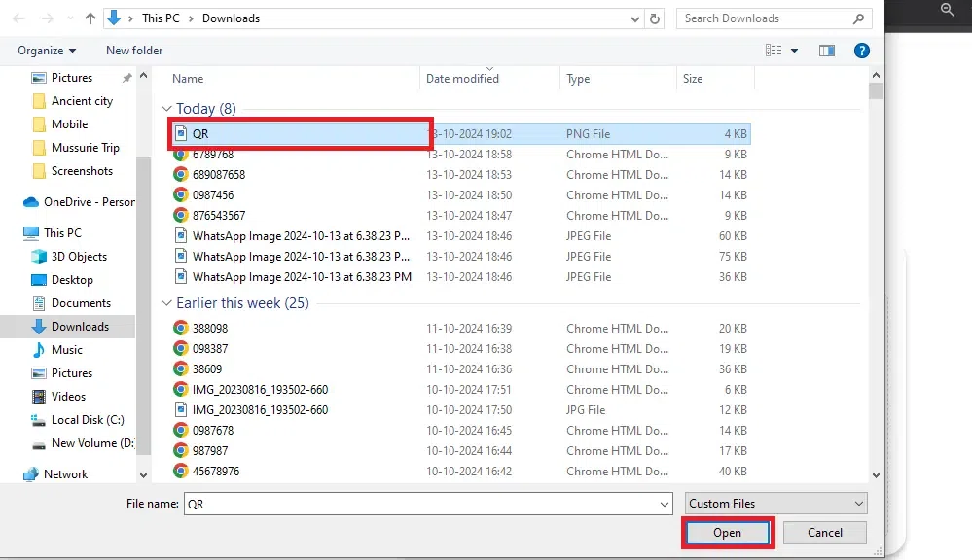Select the 75 KB WhatsApp Image file
The height and width of the screenshot is (560, 972).
click(460, 257)
